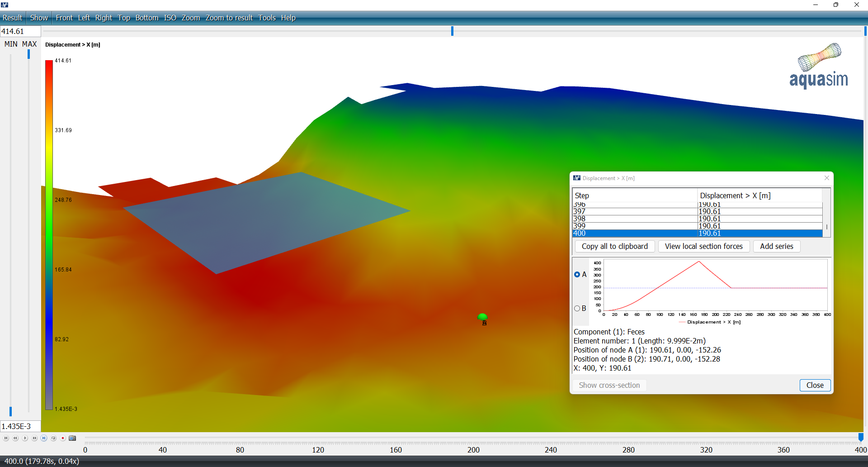868x467 pixels.
Task: Click the 'Component (1): Feces' text
Action: tap(609, 332)
